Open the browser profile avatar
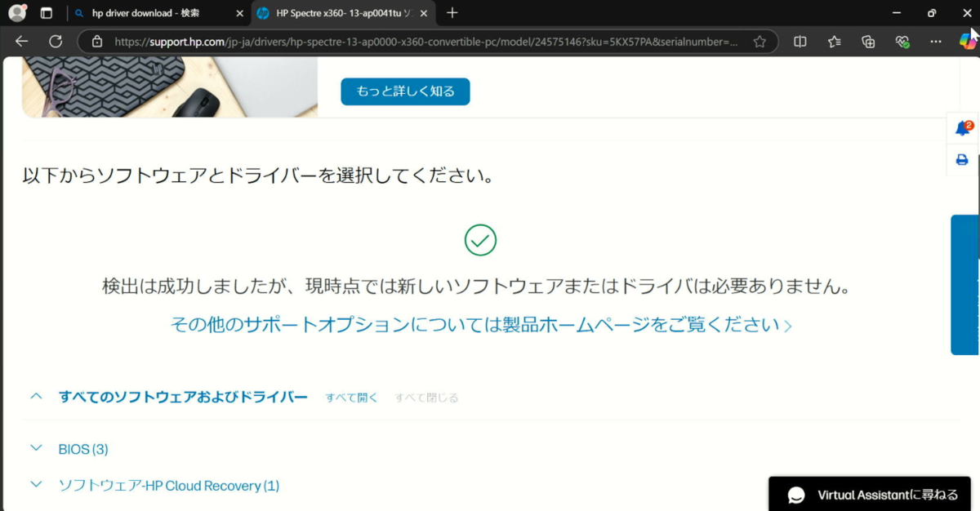 pyautogui.click(x=17, y=13)
